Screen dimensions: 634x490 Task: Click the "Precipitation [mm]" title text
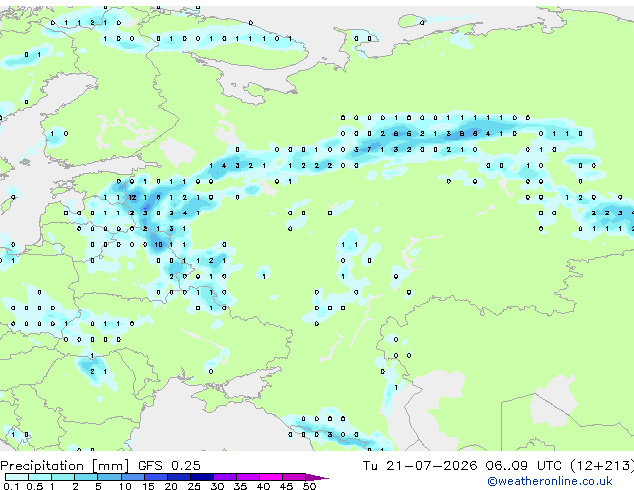tap(65, 466)
